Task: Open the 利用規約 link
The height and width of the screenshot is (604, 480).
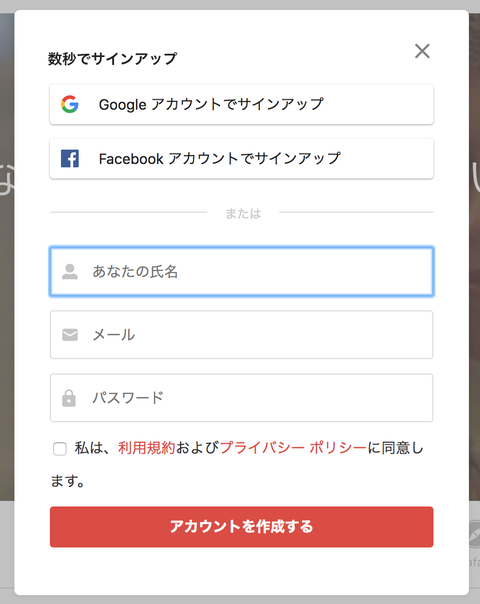Action: pyautogui.click(x=147, y=448)
